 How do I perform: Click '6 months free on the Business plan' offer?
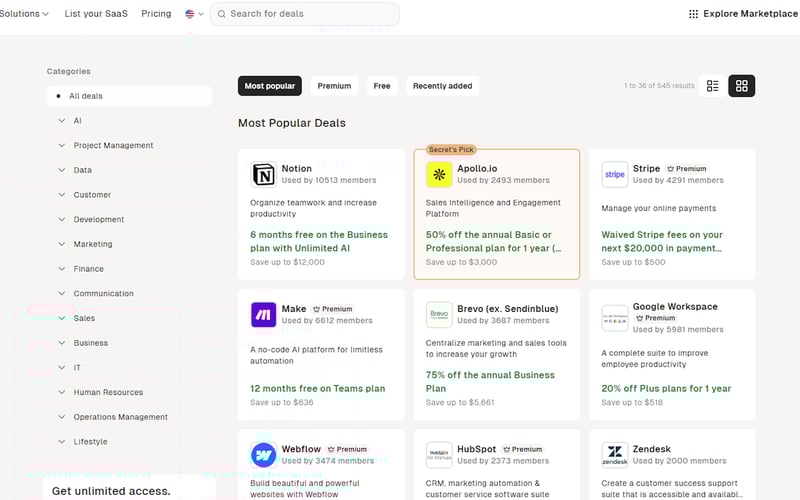coord(319,241)
